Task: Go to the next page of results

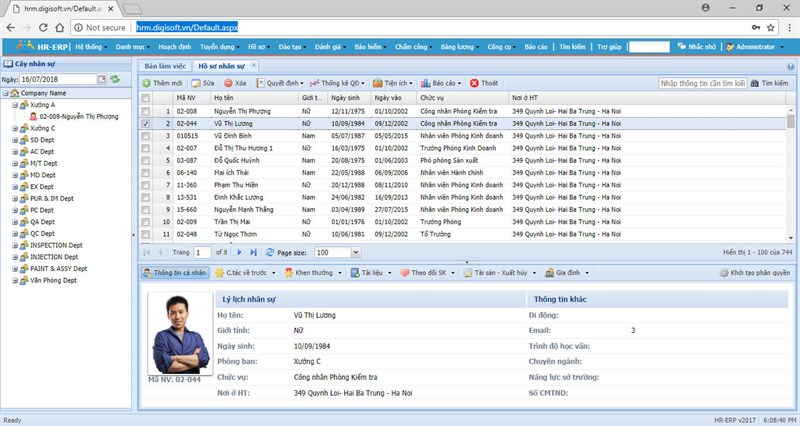Action: (x=240, y=252)
